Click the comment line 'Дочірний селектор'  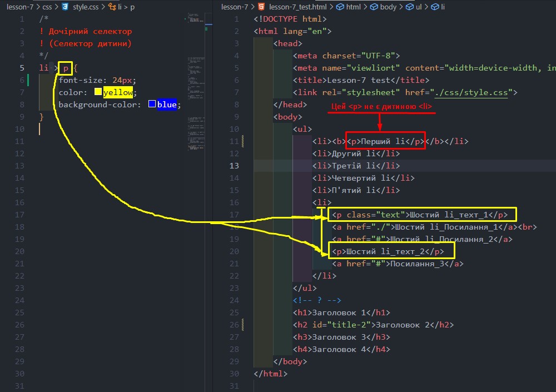coord(86,31)
